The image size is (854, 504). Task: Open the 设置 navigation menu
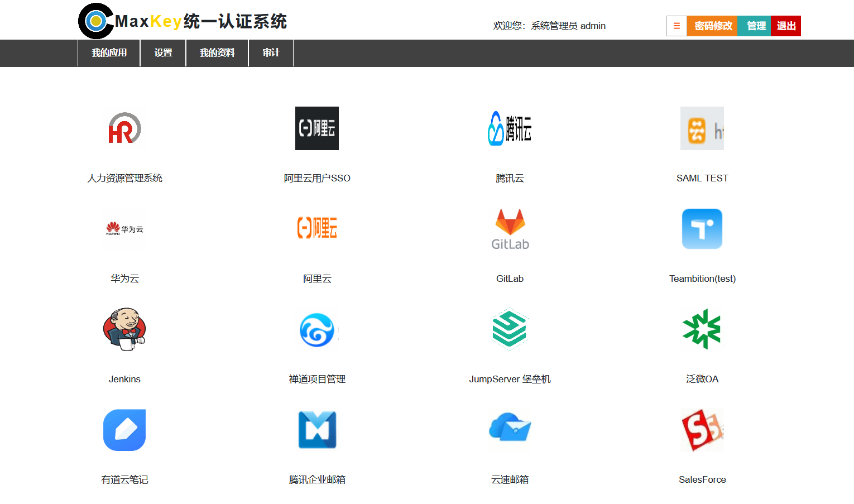point(163,53)
